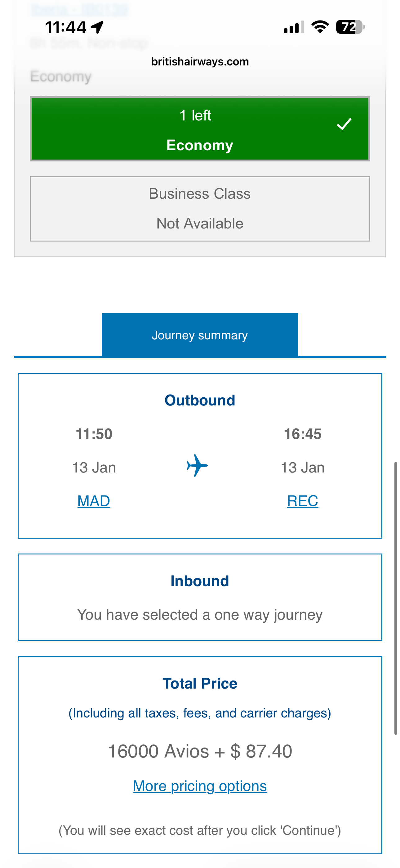Select the Business Class Not Available option
This screenshot has height=868, width=400.
(200, 209)
